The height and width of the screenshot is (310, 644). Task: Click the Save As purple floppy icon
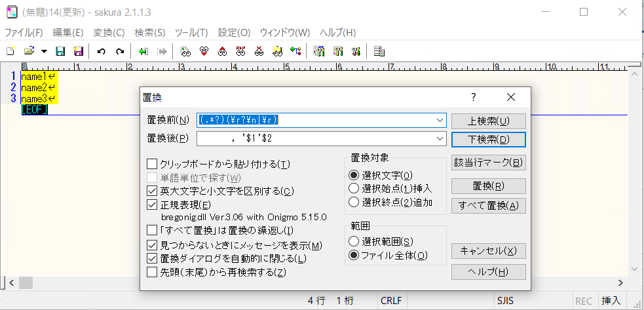[78, 51]
